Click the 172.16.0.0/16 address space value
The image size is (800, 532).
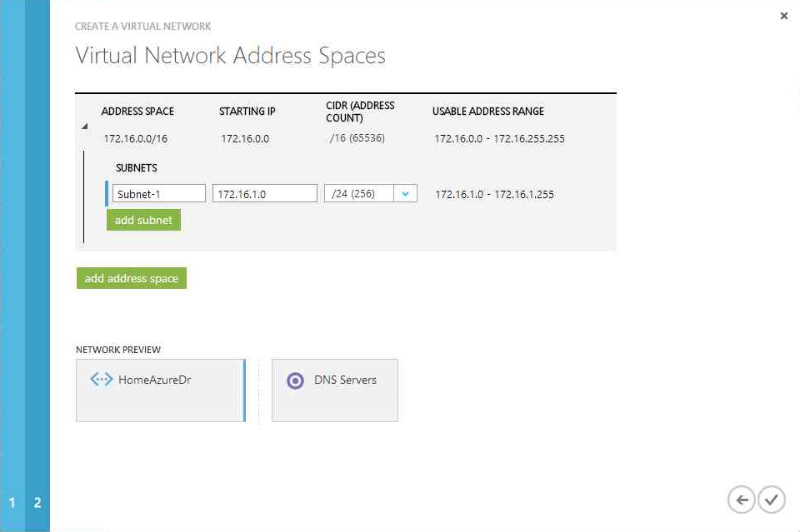[x=136, y=138]
